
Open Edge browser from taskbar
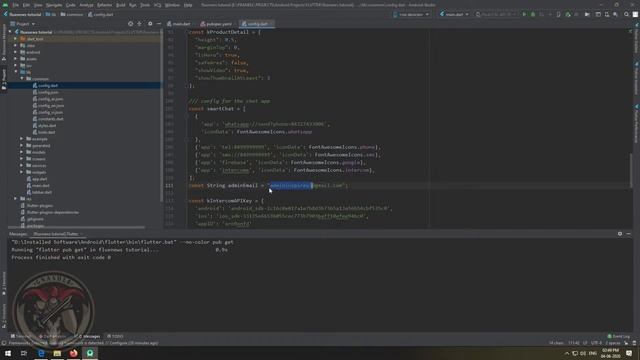[x=41, y=353]
